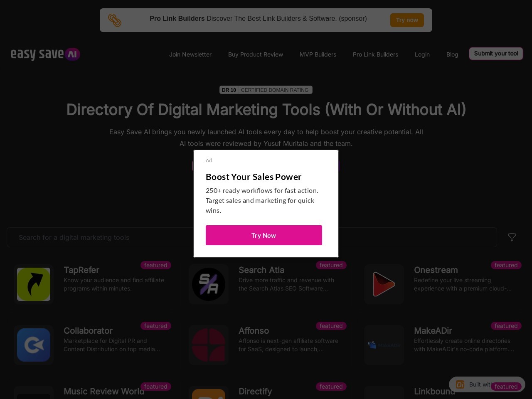532x399 pixels.
Task: Click the "Easy Save AI brings you" tagline
Action: point(266,138)
